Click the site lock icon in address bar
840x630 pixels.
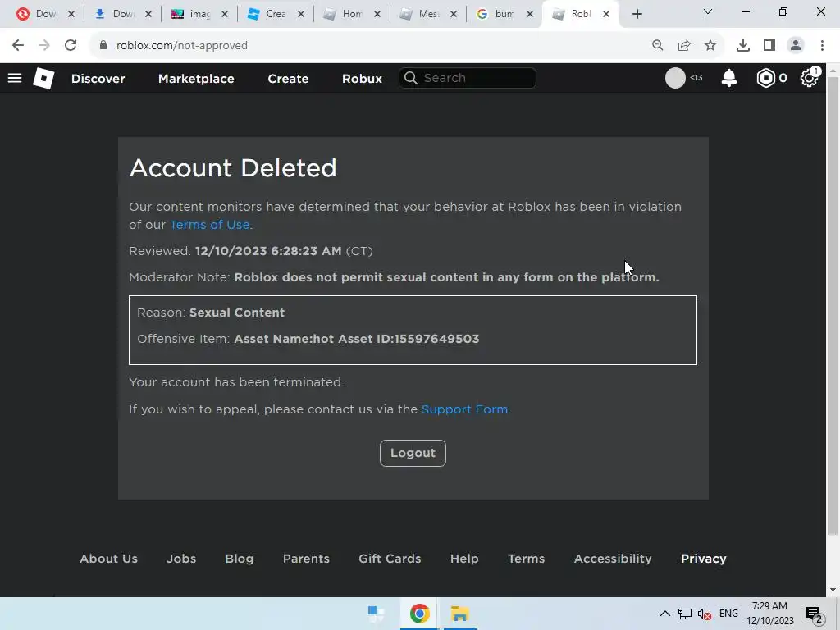103,46
